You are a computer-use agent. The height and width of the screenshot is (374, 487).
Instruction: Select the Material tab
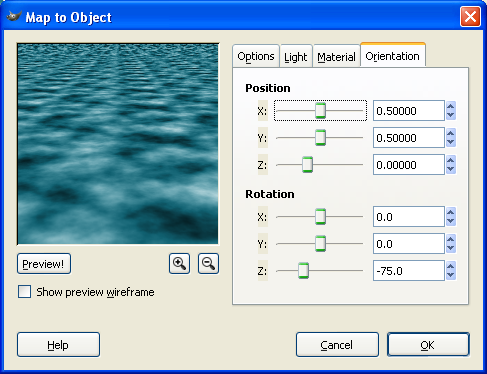click(336, 57)
